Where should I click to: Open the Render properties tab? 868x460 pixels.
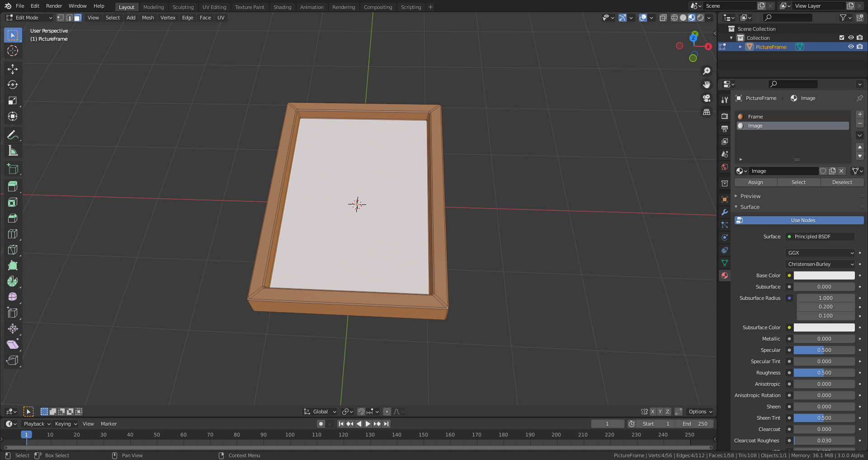[725, 116]
